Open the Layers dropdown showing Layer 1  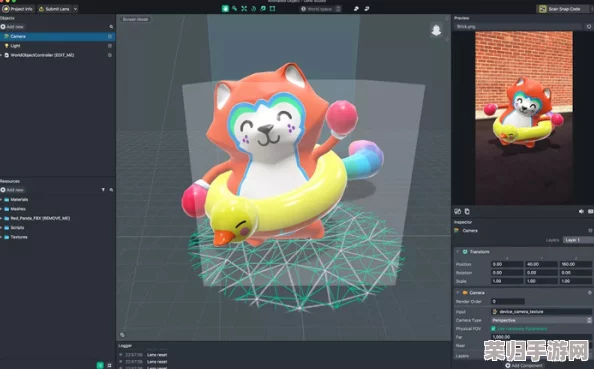tap(578, 240)
